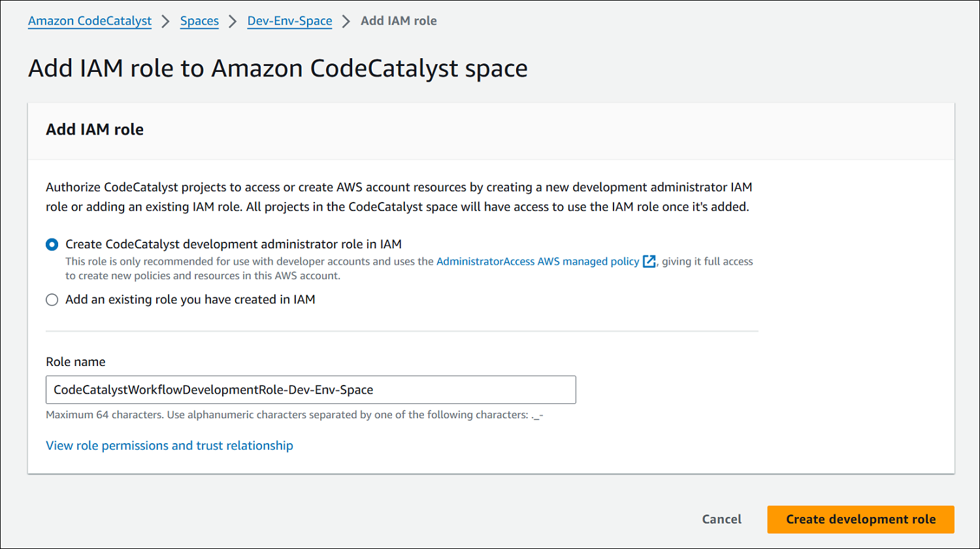Click the external link icon beside AdministratorAccess policy
Screen dimensions: 980x549
pyautogui.click(x=649, y=261)
